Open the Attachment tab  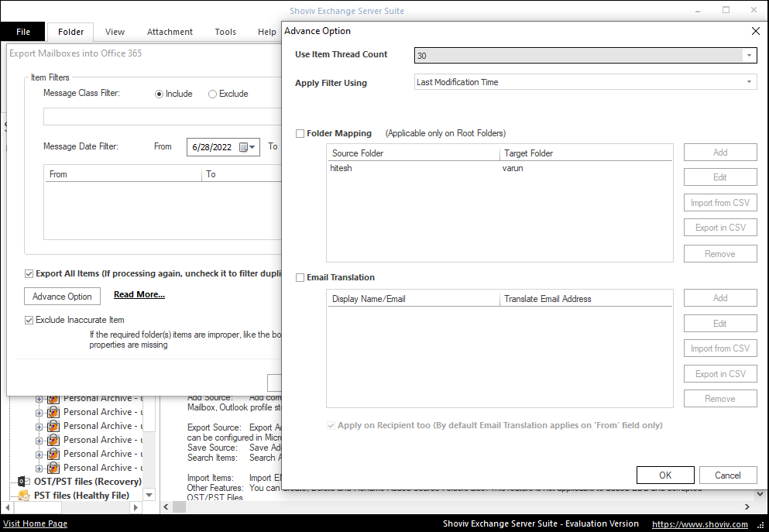tap(170, 32)
